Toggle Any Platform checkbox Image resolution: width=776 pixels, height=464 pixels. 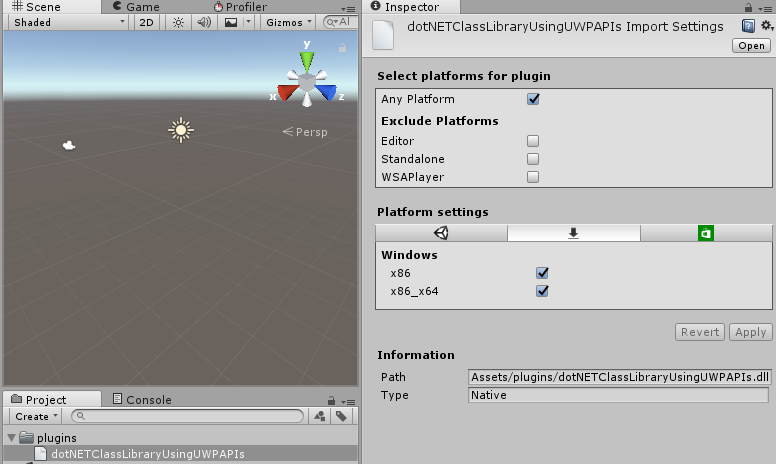pos(533,99)
